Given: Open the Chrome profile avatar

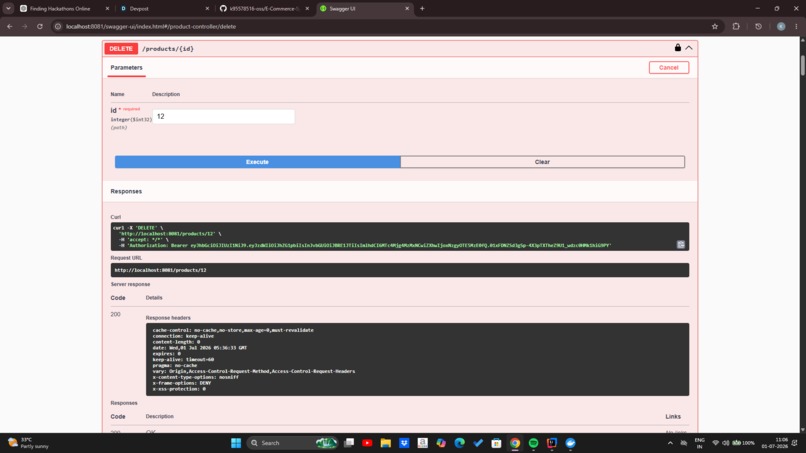Looking at the screenshot, I should click(781, 26).
